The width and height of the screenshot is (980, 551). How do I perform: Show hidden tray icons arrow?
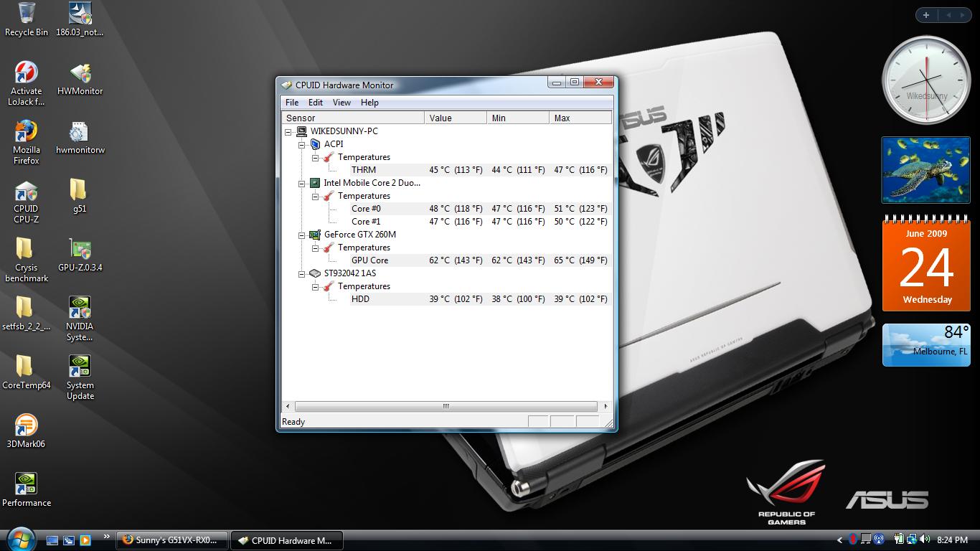(840, 540)
